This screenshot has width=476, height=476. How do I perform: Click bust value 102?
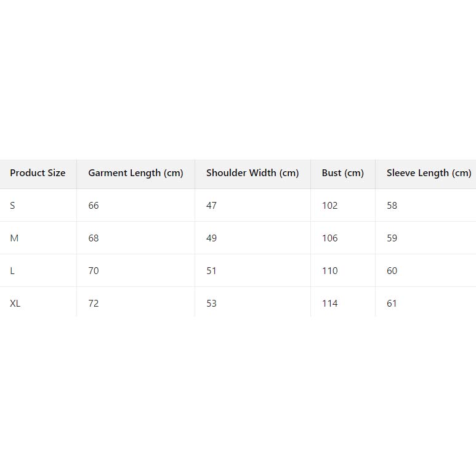pos(329,206)
